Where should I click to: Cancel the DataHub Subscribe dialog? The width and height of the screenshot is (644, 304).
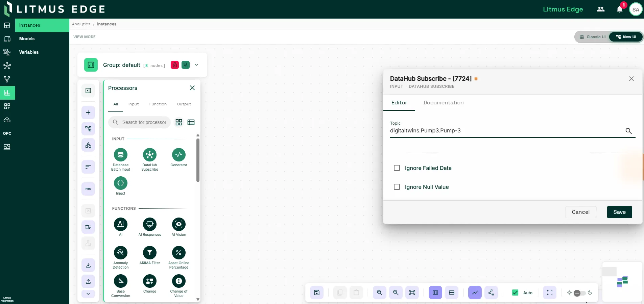[x=580, y=212]
